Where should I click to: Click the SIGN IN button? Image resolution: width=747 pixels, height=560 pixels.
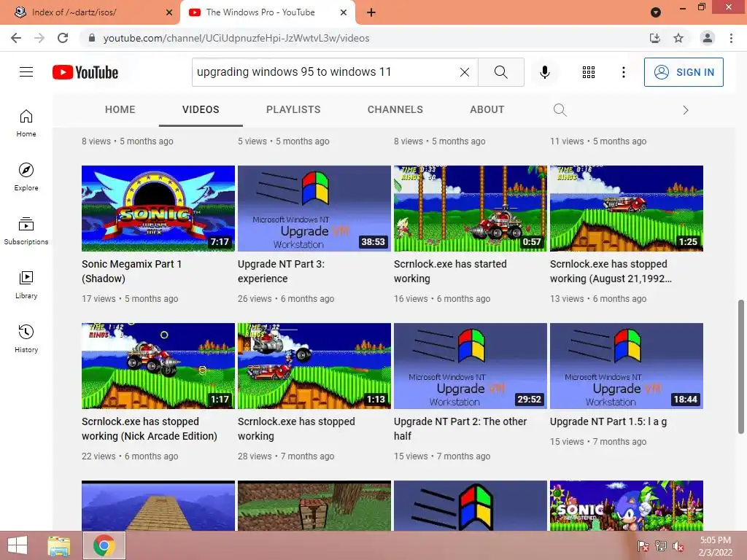pos(684,72)
